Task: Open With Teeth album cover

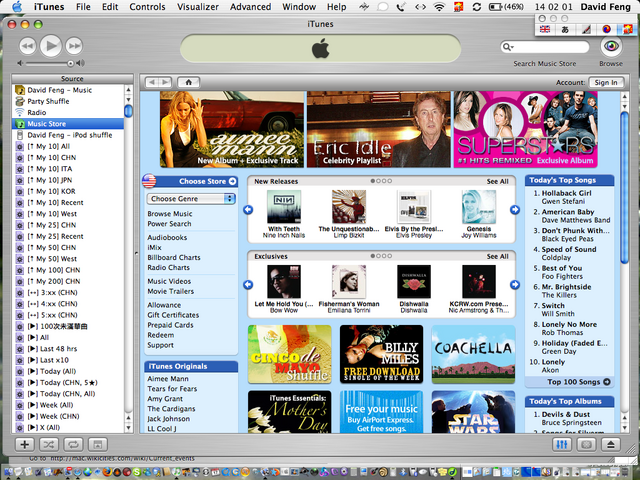Action: click(284, 207)
